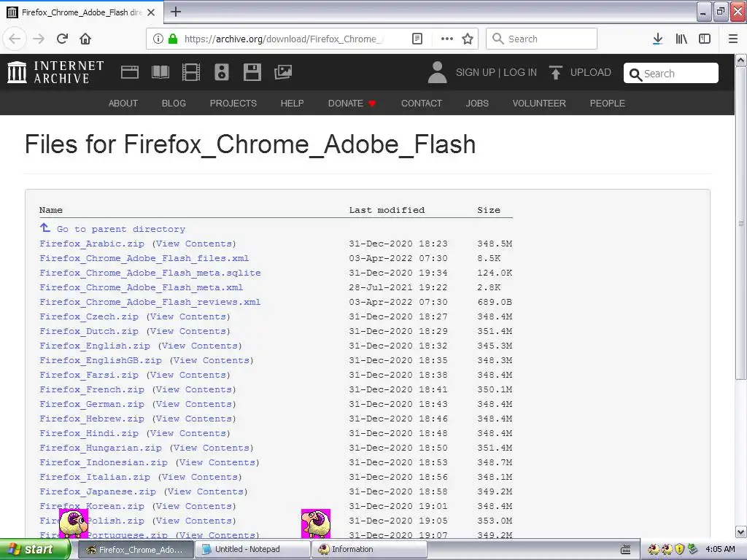The image size is (747, 560).
Task: Focus the Internet Archive search box
Action: [671, 74]
